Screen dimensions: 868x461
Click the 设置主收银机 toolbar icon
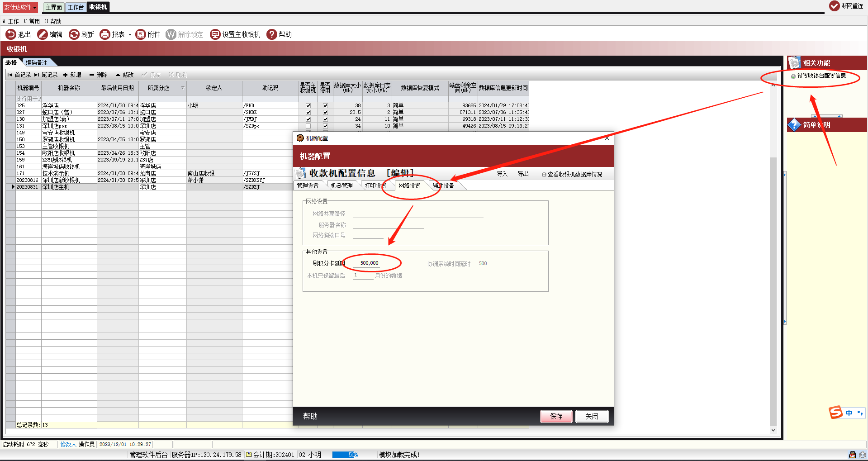coord(215,34)
